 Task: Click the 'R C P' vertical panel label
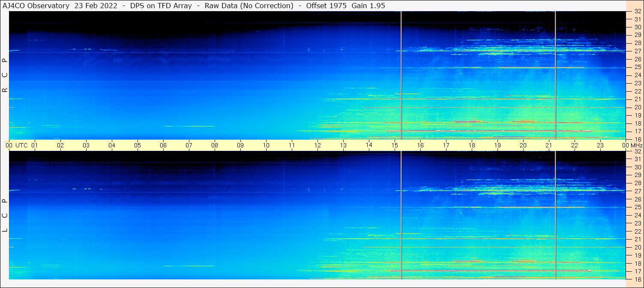5,75
